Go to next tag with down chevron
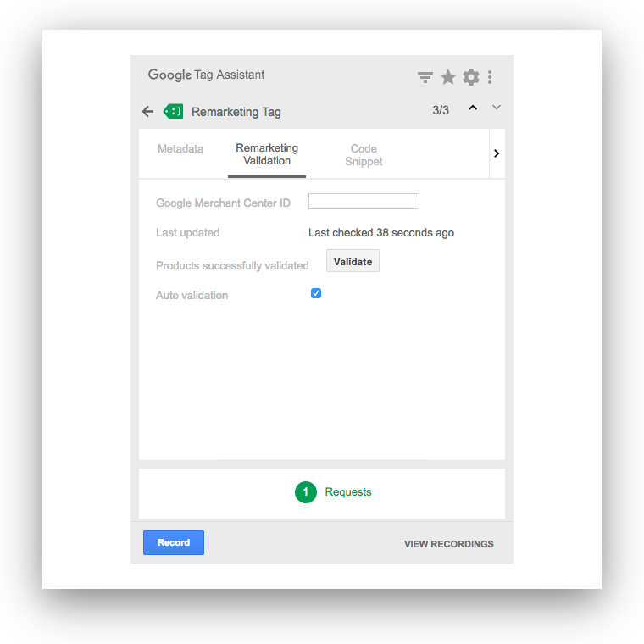 pos(497,108)
